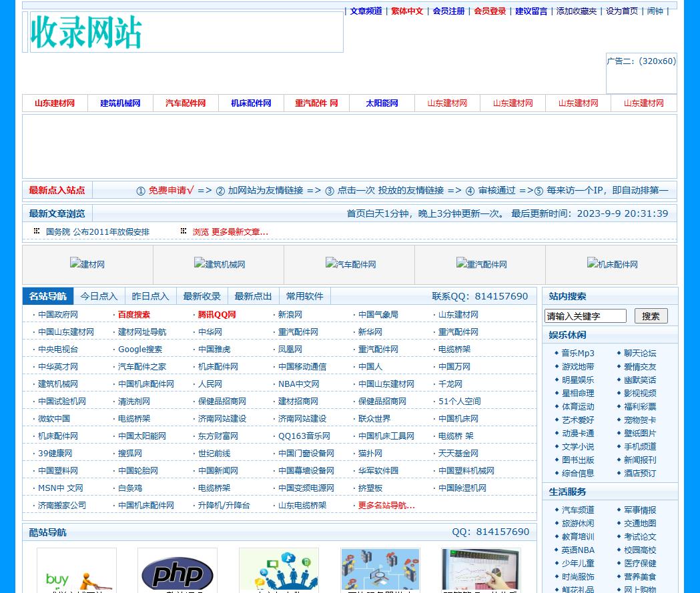700x593 pixels.
Task: Open the NBA中文网 link
Action: coord(299,384)
